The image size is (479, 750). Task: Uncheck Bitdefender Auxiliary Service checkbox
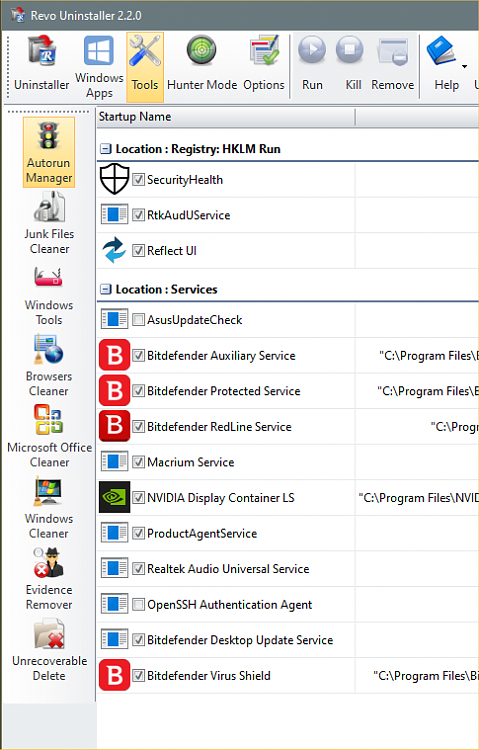tap(138, 355)
